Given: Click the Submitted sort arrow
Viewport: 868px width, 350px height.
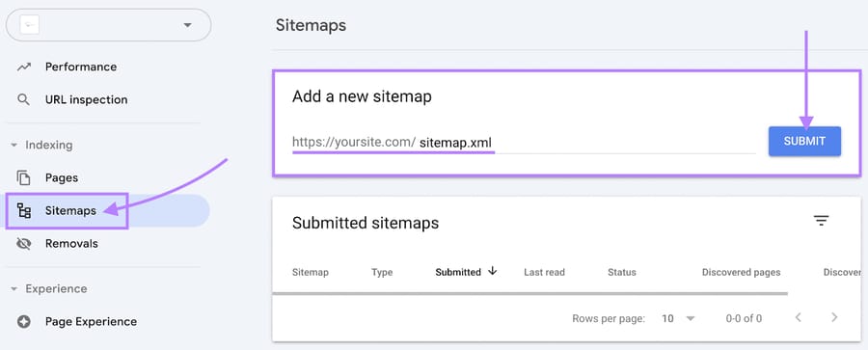Looking at the screenshot, I should (x=492, y=271).
